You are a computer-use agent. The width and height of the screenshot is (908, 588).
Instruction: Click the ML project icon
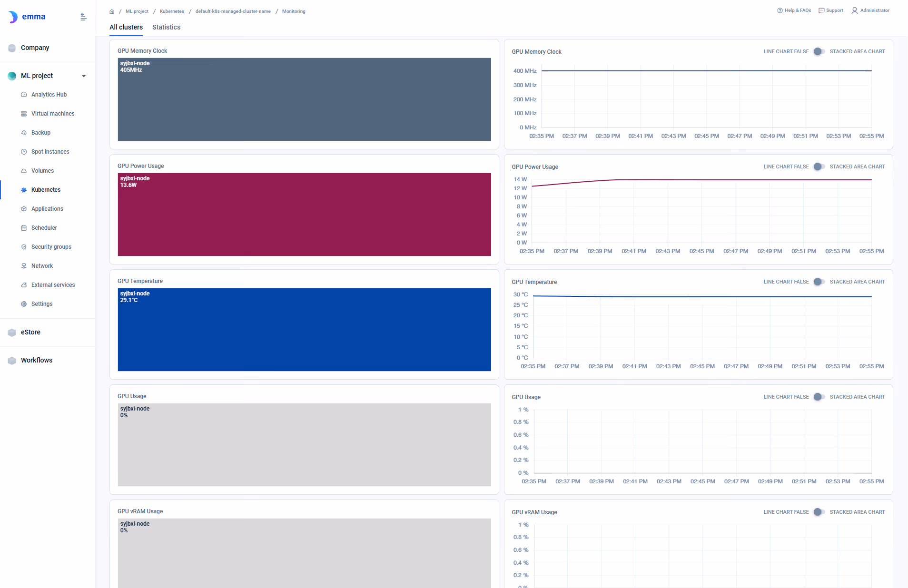pos(12,76)
